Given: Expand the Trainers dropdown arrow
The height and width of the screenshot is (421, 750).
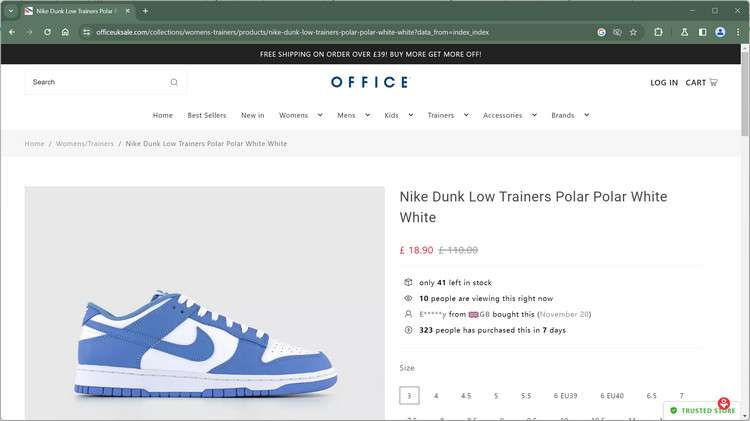Looking at the screenshot, I should [x=466, y=115].
